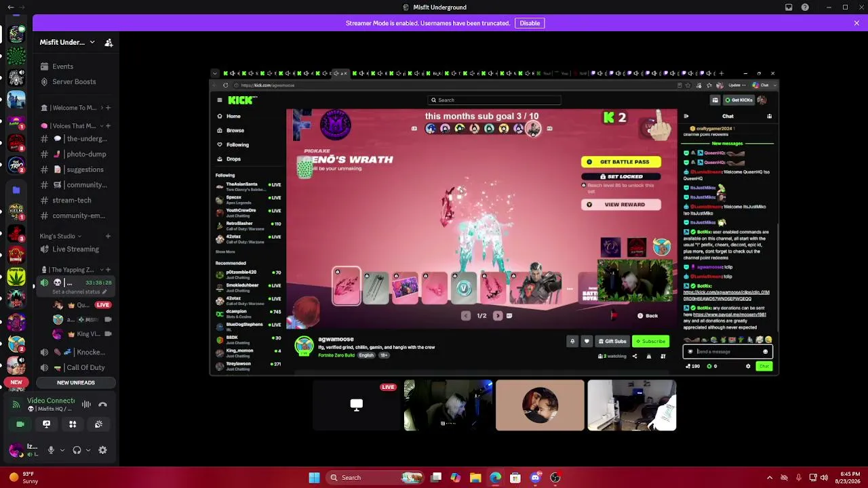Viewport: 868px width, 488px height.
Task: Dismiss the Streamer Mode banner
Action: (x=856, y=23)
